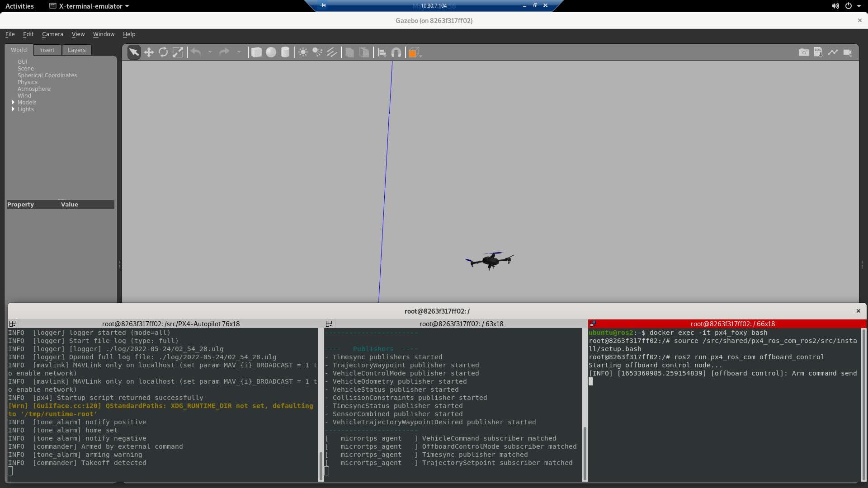Insert a box shape
This screenshot has height=488, width=868.
[x=256, y=52]
